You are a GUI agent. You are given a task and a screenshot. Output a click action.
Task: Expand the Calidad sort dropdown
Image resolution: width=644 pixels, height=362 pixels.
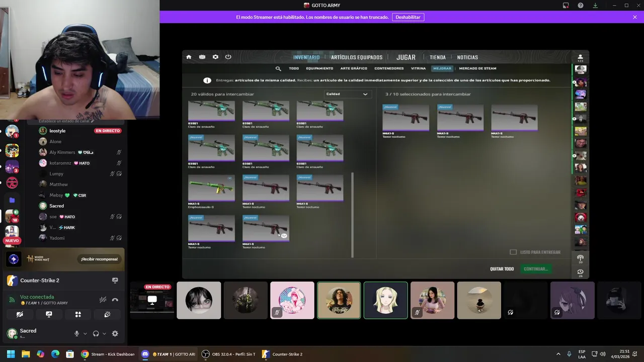pos(347,94)
